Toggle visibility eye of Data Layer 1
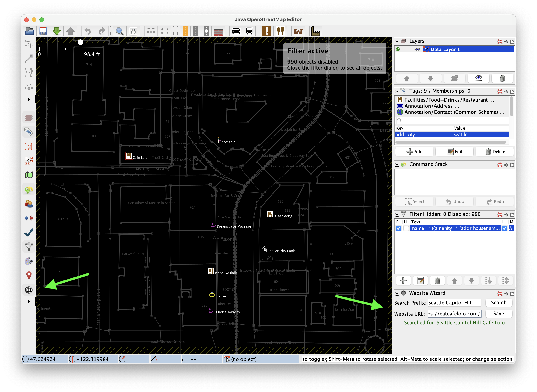Image resolution: width=537 pixels, height=392 pixels. point(417,49)
